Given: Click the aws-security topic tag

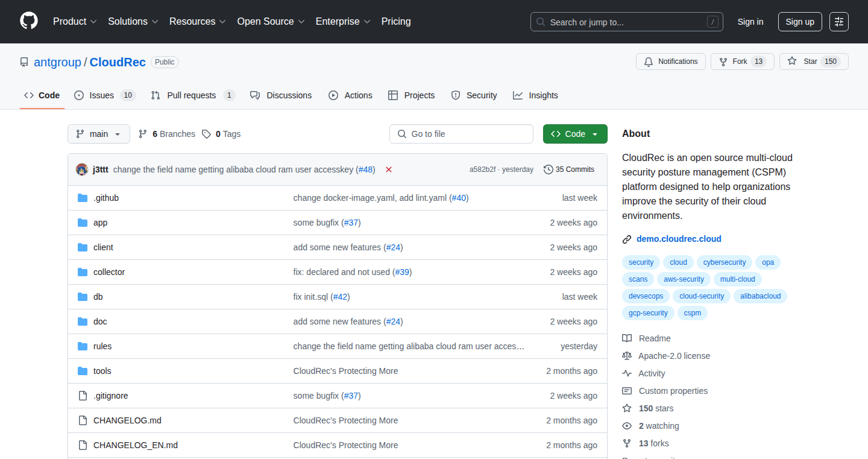Looking at the screenshot, I should point(684,279).
